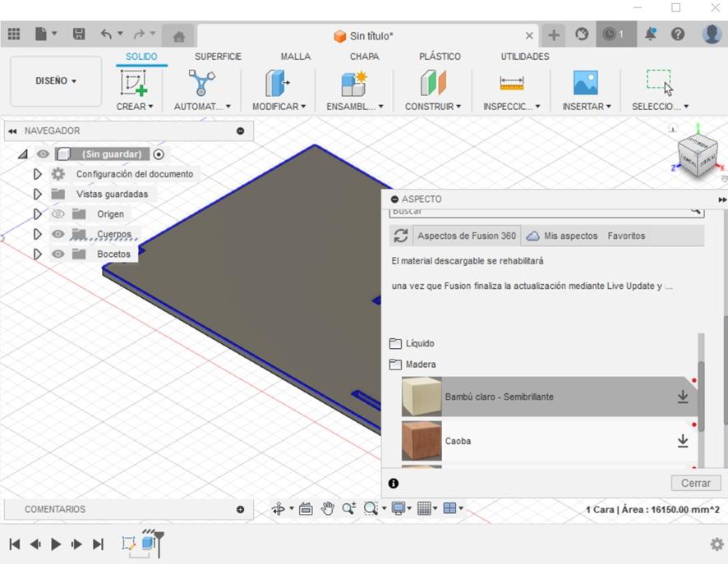Open the Favoritos library
Image resolution: width=728 pixels, height=564 pixels.
(x=626, y=236)
